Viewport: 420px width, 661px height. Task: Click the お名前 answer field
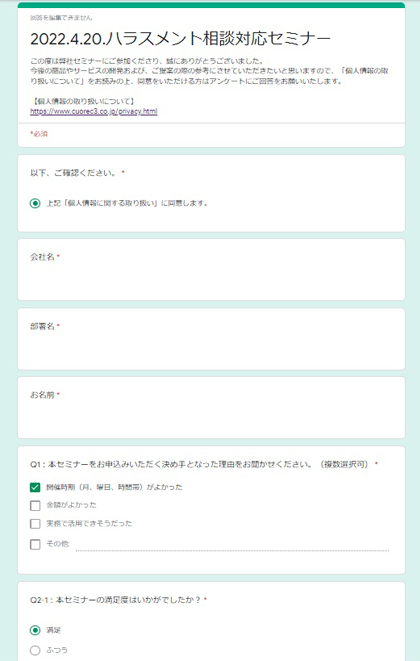tap(211, 417)
